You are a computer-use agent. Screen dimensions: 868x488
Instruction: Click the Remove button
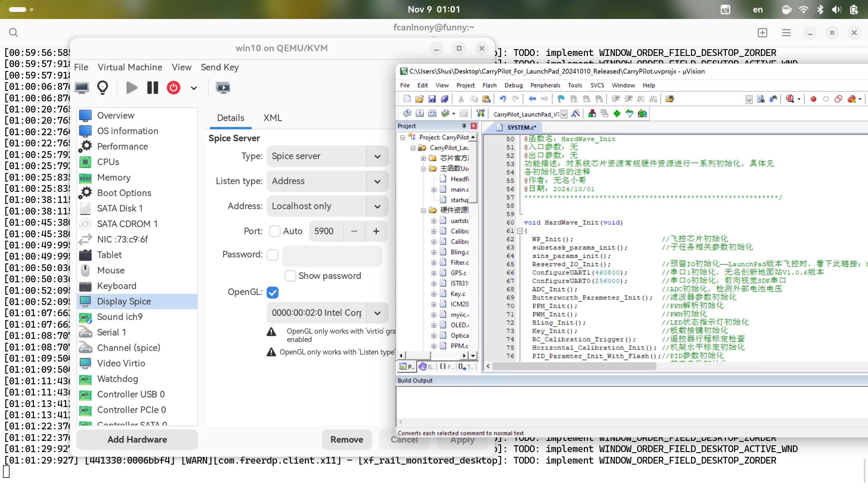pos(347,440)
